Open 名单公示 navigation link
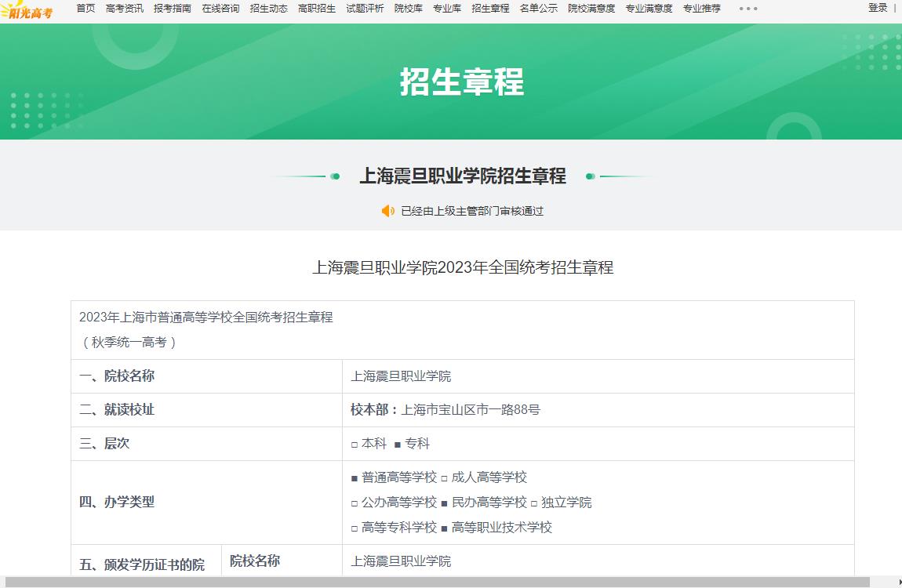Viewport: 902px width, 588px height. point(538,8)
